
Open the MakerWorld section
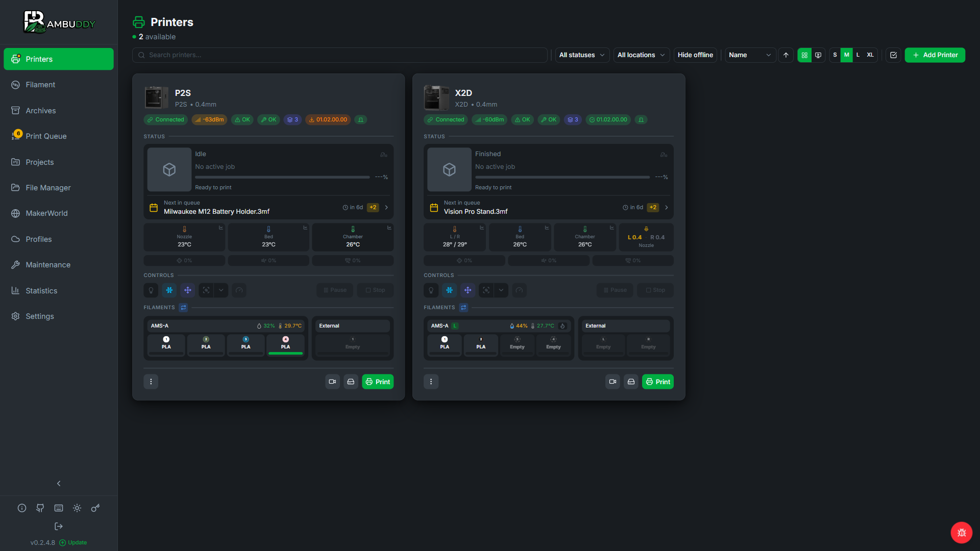[x=59, y=213]
